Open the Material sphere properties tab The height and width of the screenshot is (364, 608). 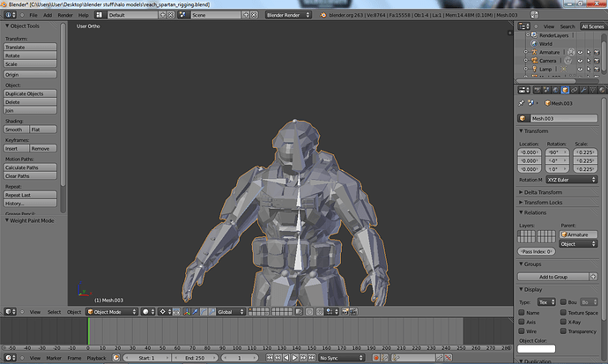click(x=602, y=90)
